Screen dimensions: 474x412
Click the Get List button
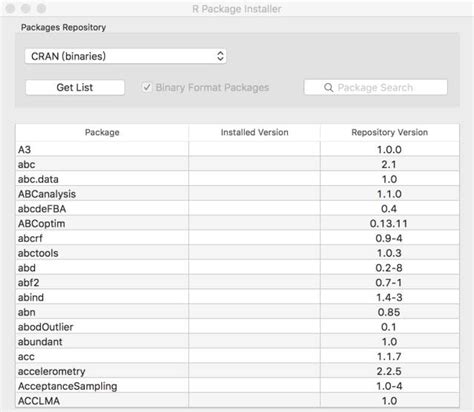(x=75, y=87)
